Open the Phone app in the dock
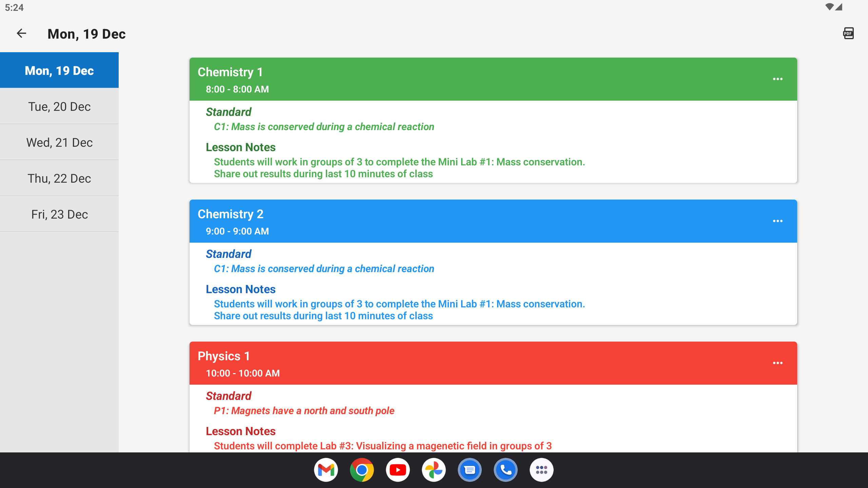Image resolution: width=868 pixels, height=488 pixels. (506, 470)
